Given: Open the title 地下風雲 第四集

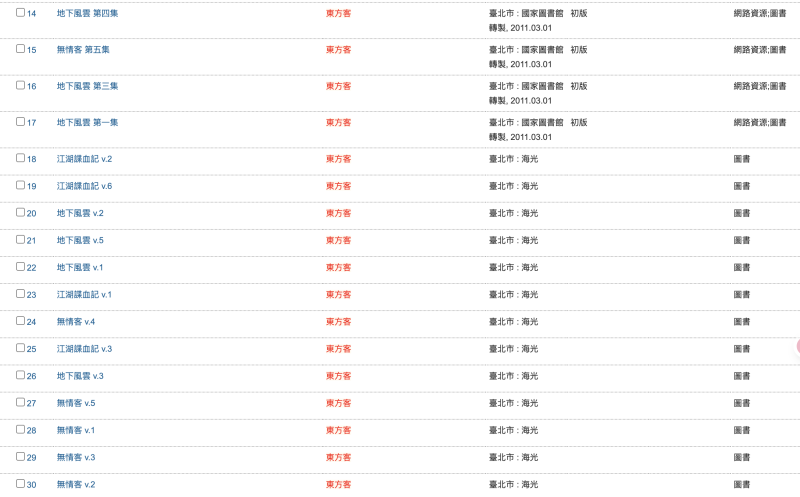Looking at the screenshot, I should coord(87,14).
